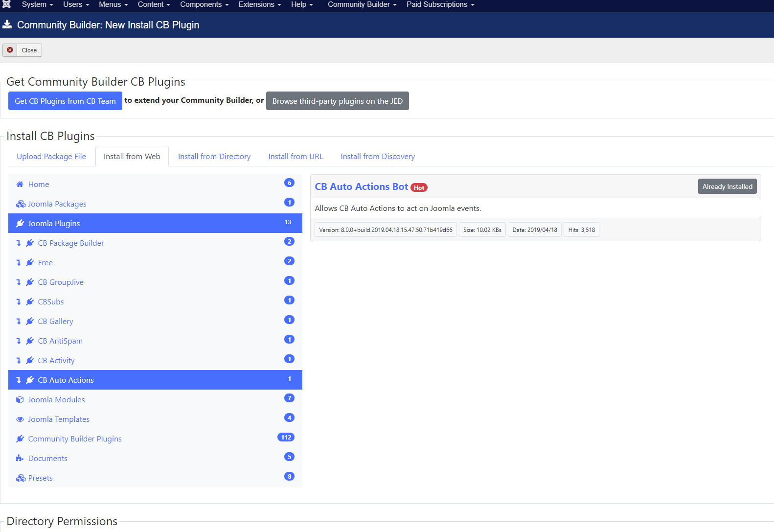The height and width of the screenshot is (532, 774).
Task: Click the Joomla logo icon in top bar
Action: point(7,4)
